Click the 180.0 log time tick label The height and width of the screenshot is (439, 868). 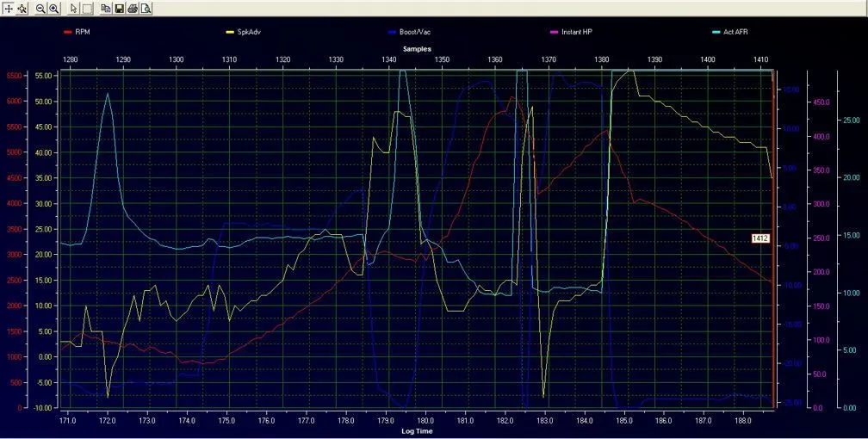pyautogui.click(x=425, y=421)
